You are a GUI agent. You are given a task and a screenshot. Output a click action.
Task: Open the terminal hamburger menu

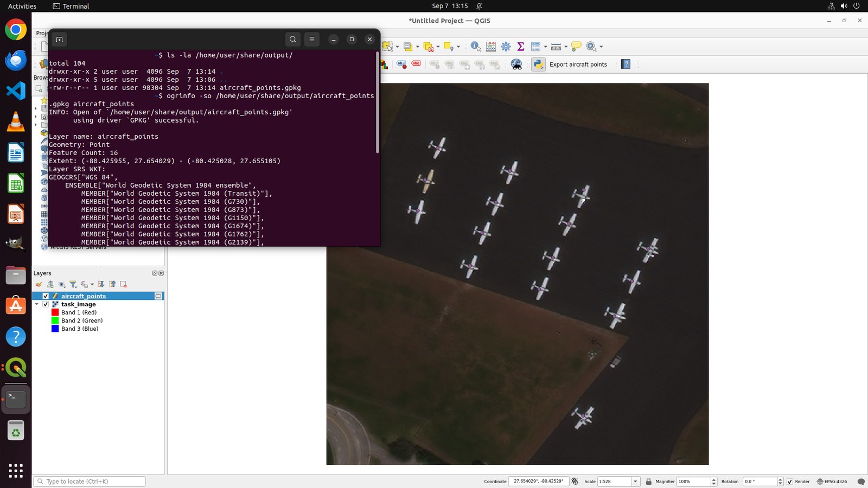pyautogui.click(x=312, y=39)
